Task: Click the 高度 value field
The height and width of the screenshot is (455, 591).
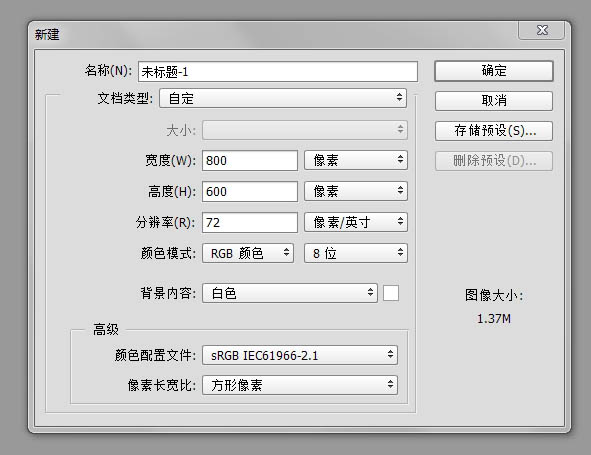Action: (250, 191)
